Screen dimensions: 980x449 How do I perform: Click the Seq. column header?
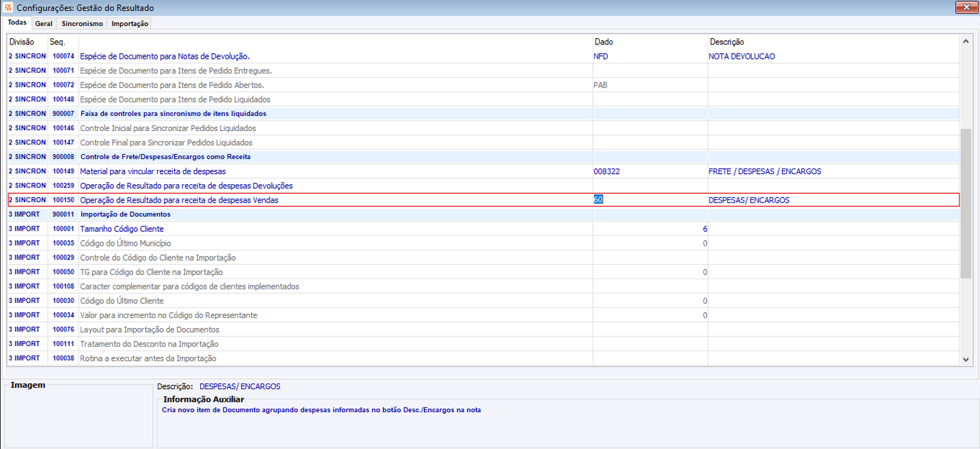pos(57,42)
